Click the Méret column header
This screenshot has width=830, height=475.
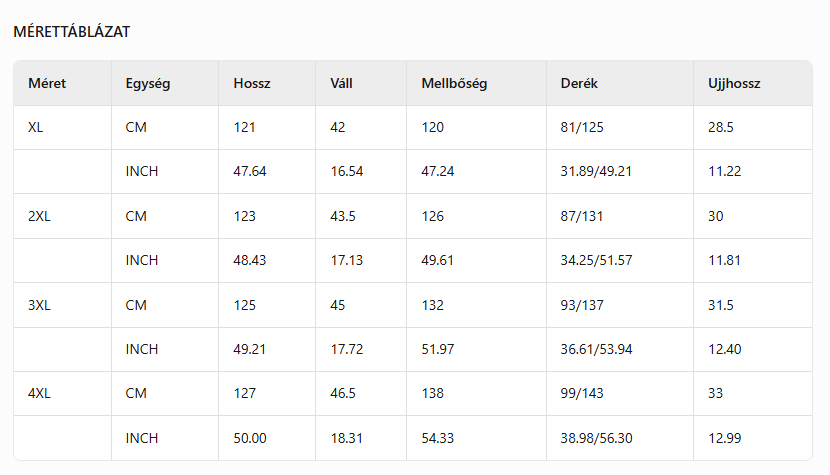47,84
